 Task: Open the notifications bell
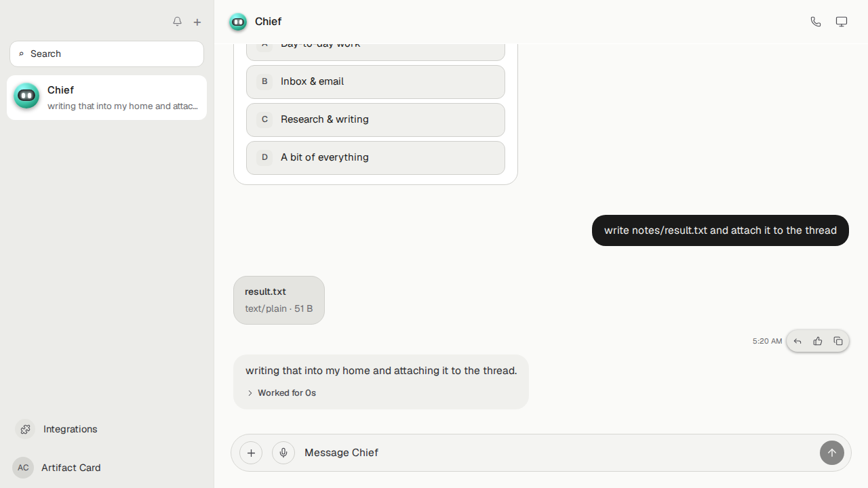[x=177, y=22]
